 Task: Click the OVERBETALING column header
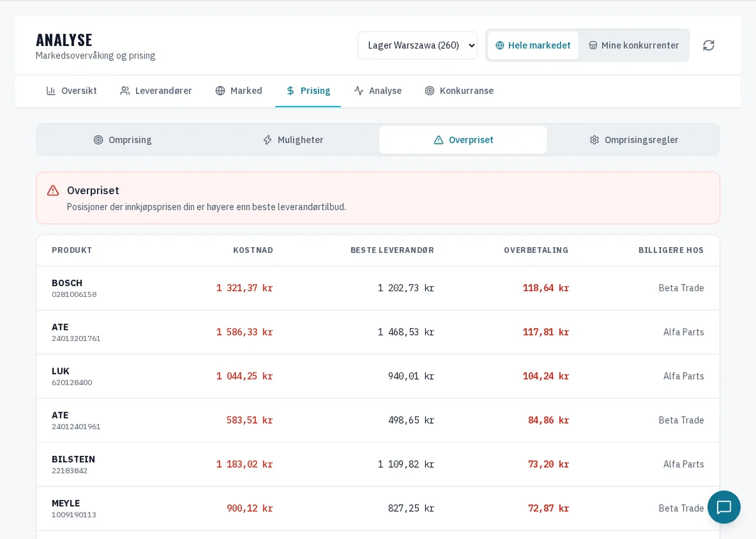[536, 250]
